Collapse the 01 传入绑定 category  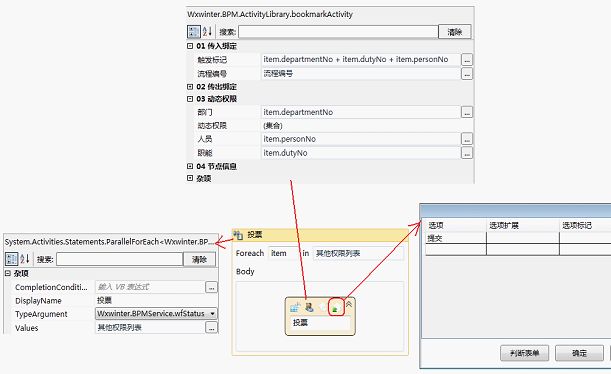click(x=190, y=46)
